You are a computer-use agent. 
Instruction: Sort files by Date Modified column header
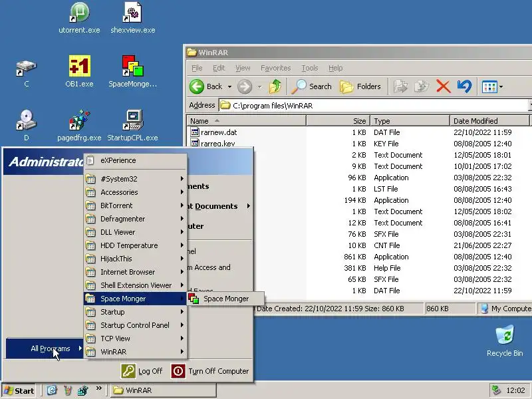[x=489, y=121]
